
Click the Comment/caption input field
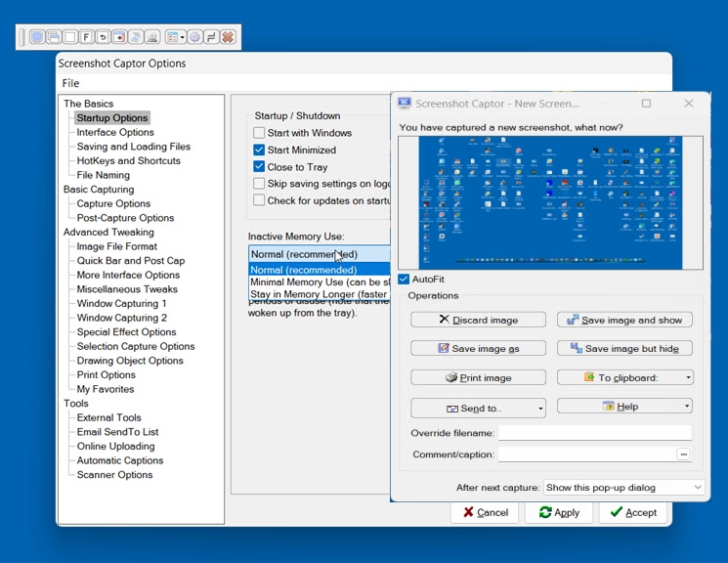(x=587, y=455)
